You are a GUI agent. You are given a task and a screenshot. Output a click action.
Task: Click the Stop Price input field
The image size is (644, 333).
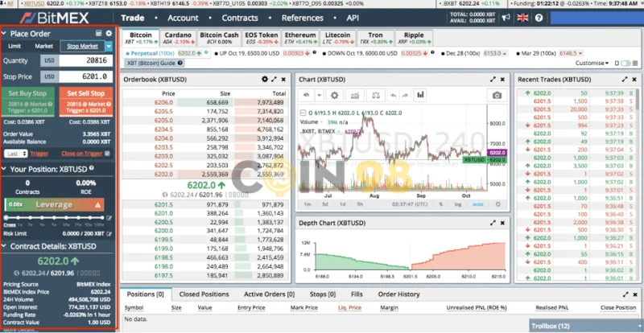point(85,76)
